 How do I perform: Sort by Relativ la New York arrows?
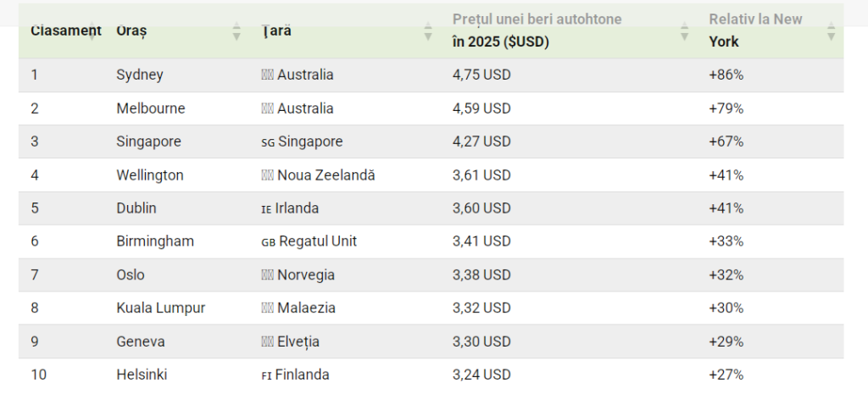(x=831, y=31)
